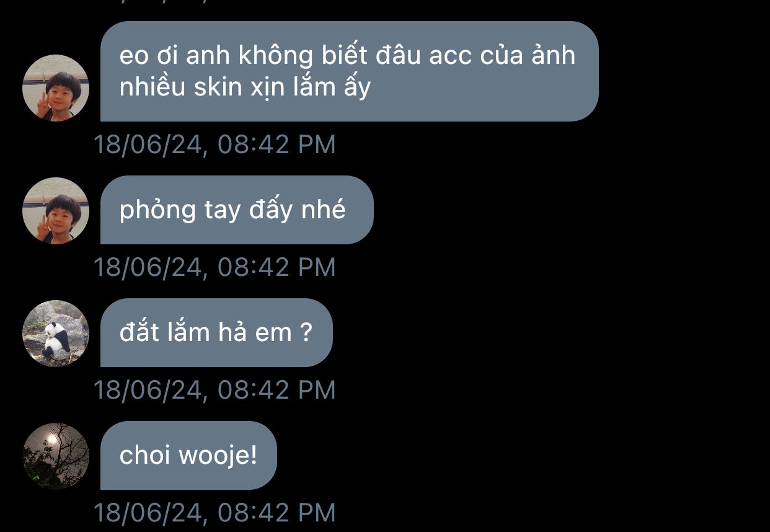The width and height of the screenshot is (770, 532).
Task: Tap timestamp beneath 'phỏng tay đấy nhé'
Action: click(x=215, y=267)
